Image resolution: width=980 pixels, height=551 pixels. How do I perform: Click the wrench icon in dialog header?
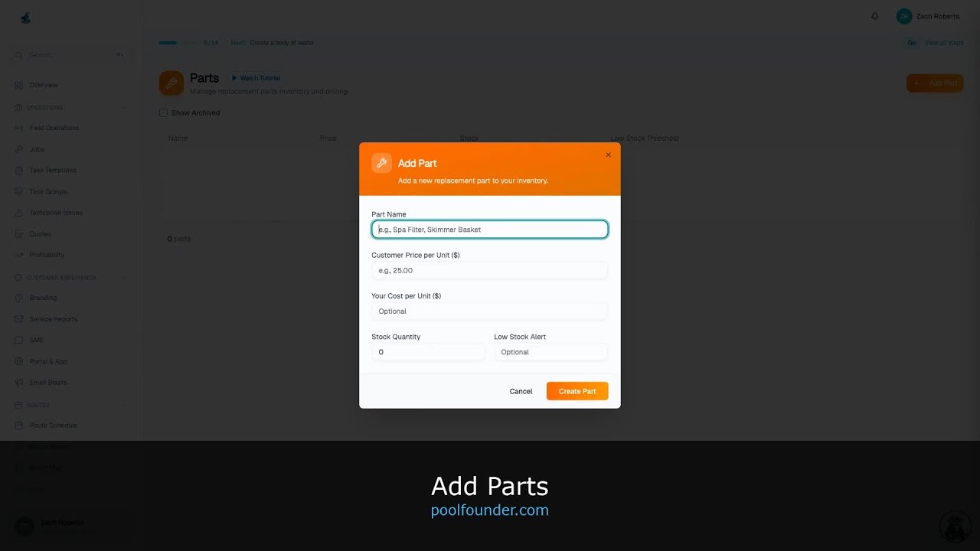point(381,163)
